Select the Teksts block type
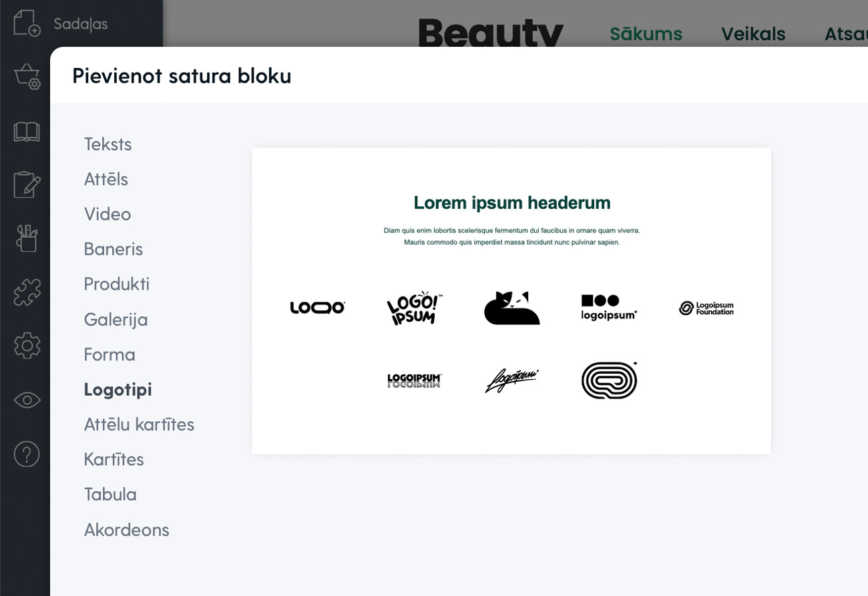This screenshot has width=868, height=596. coord(107,144)
